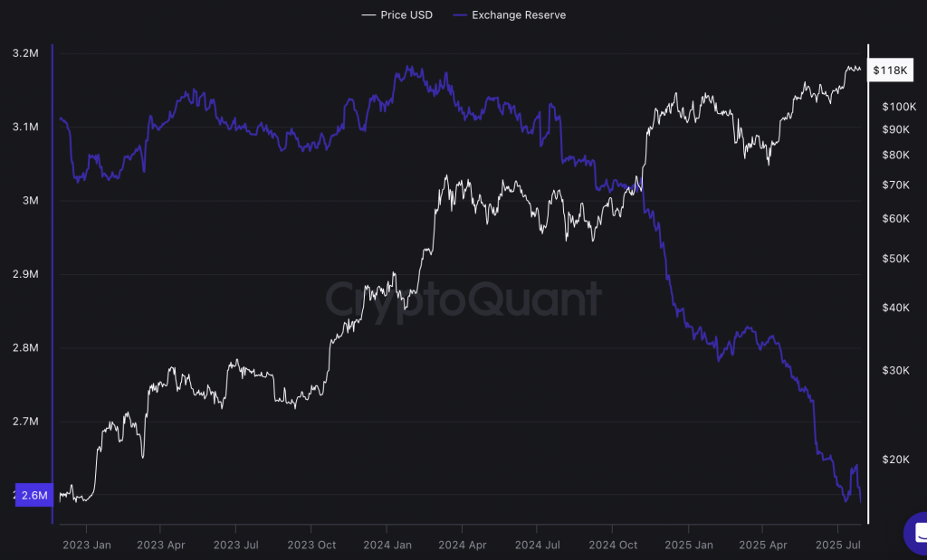Select the 2023 Jul date label
927x560 pixels.
pyautogui.click(x=235, y=545)
